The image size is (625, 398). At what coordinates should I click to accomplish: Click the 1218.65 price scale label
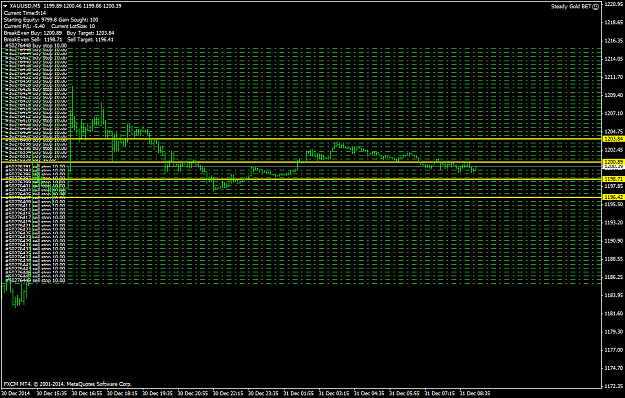[x=614, y=22]
